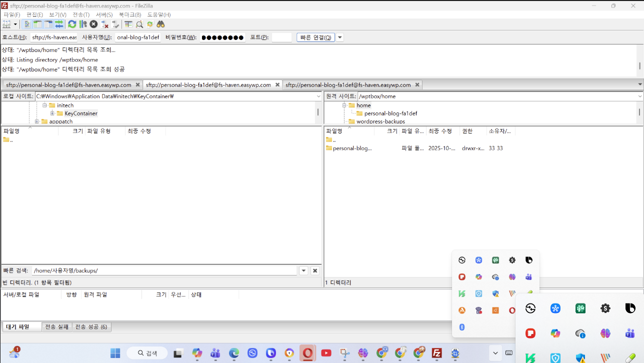Open the Site Manager dropdown arrow
This screenshot has height=363, width=644.
point(15,24)
